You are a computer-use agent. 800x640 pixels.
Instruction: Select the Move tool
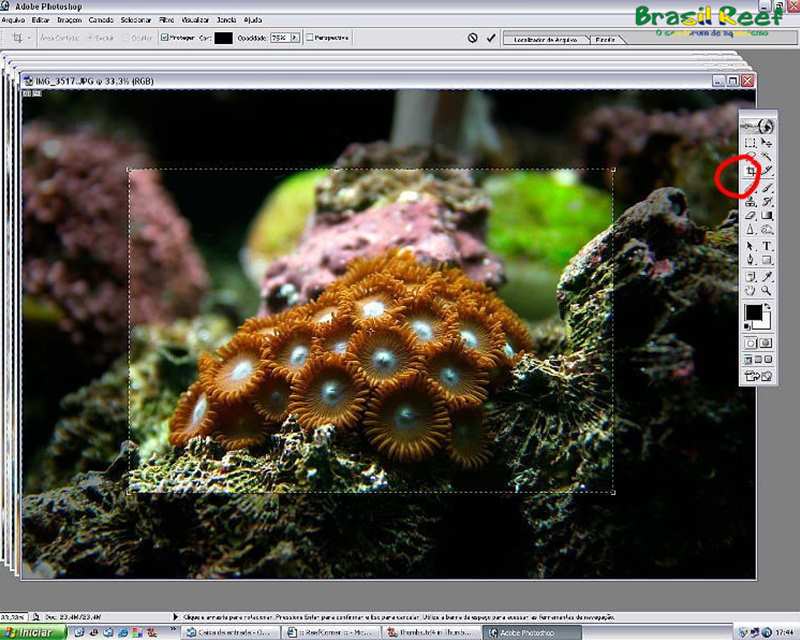(x=766, y=143)
